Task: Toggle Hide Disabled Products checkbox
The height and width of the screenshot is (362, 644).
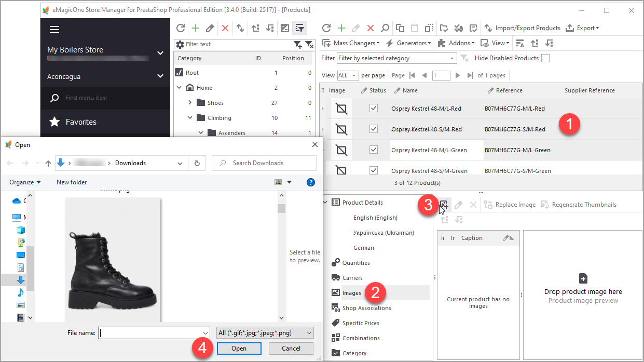Action: [545, 58]
